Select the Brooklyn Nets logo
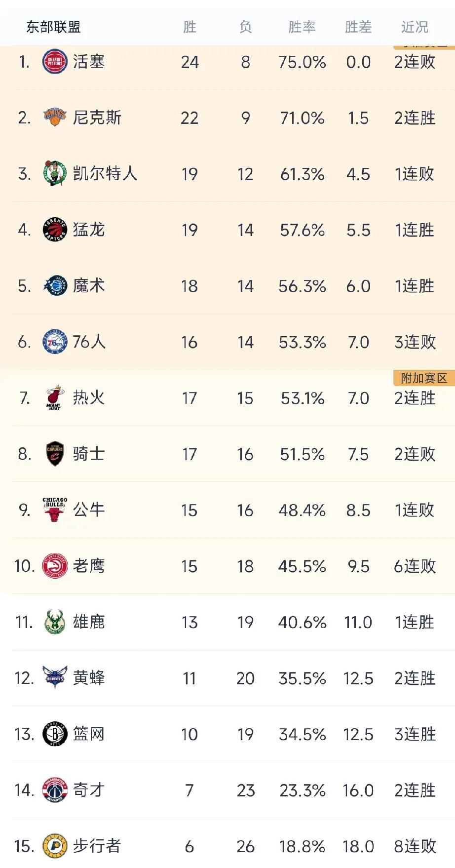 (x=55, y=734)
